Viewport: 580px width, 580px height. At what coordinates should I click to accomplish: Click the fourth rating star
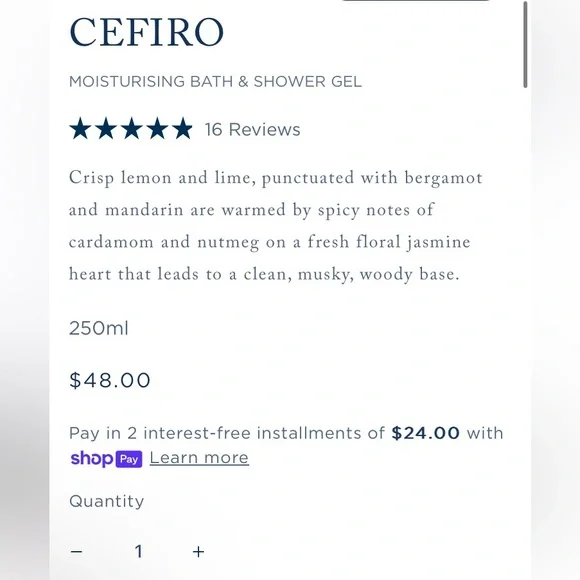(x=157, y=128)
